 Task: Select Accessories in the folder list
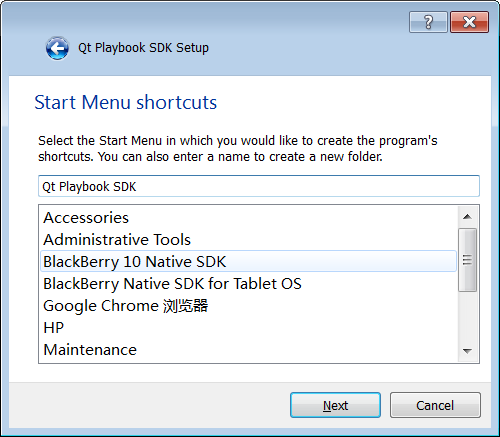click(248, 218)
